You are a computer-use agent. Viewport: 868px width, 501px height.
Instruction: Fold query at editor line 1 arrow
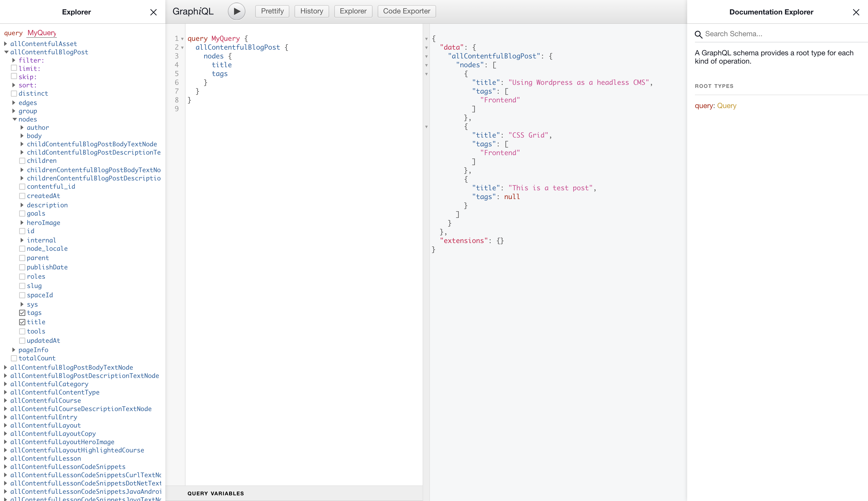tap(183, 39)
